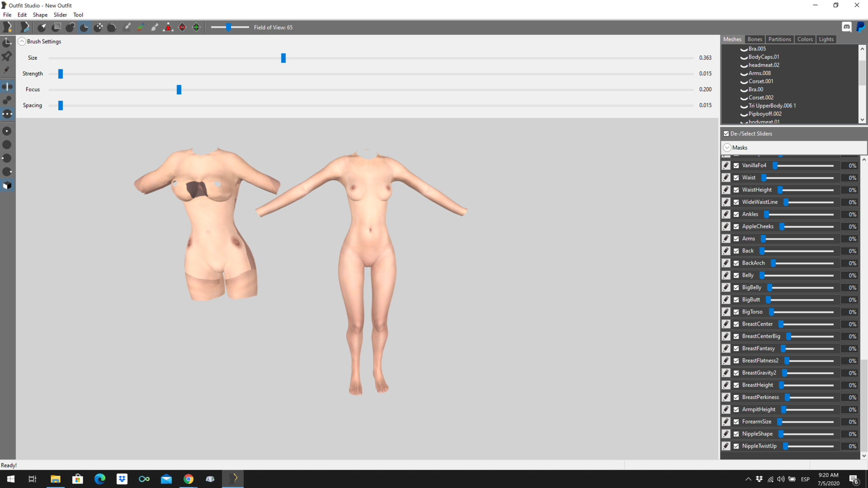The width and height of the screenshot is (868, 488).
Task: Collapse the Brush Settings panel
Action: (x=22, y=42)
